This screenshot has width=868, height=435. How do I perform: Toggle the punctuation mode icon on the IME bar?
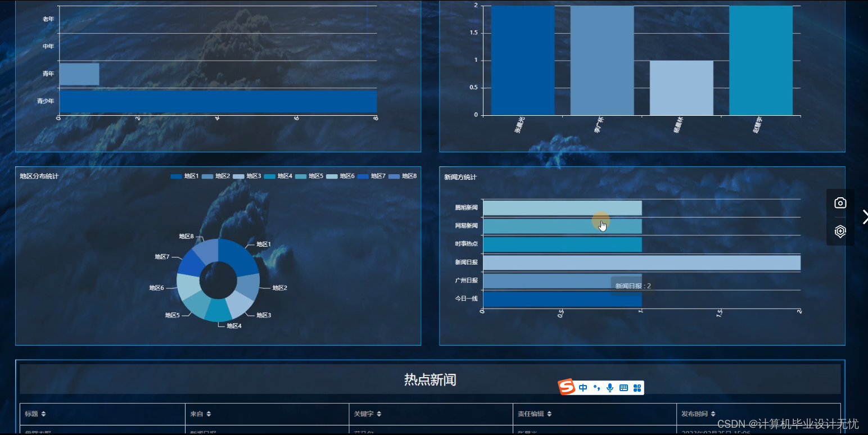point(597,388)
